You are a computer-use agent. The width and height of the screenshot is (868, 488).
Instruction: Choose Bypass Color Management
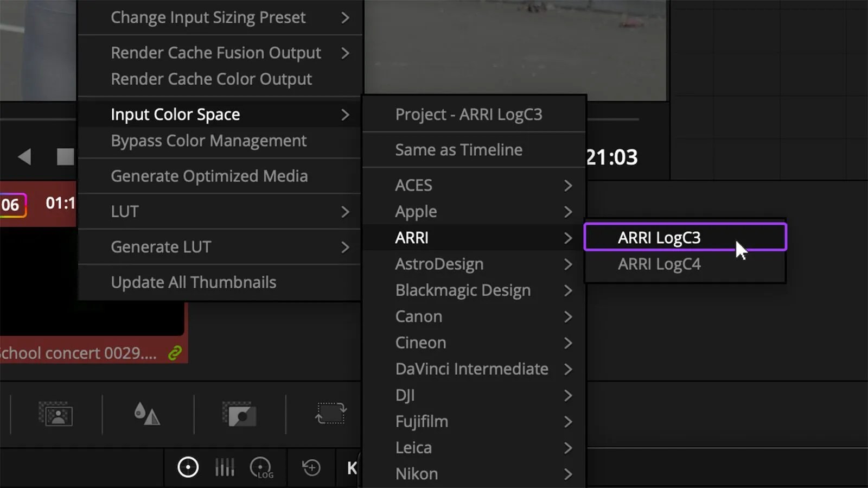(x=220, y=141)
